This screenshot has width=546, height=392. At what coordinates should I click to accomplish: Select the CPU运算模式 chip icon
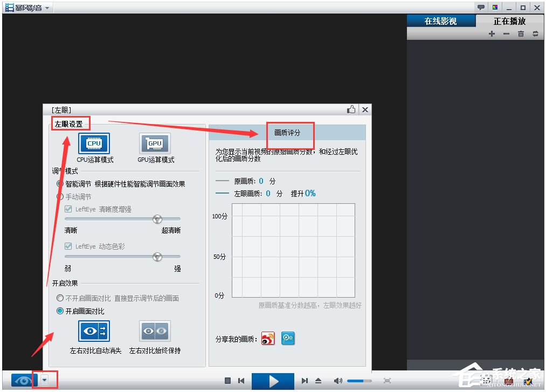pos(94,143)
